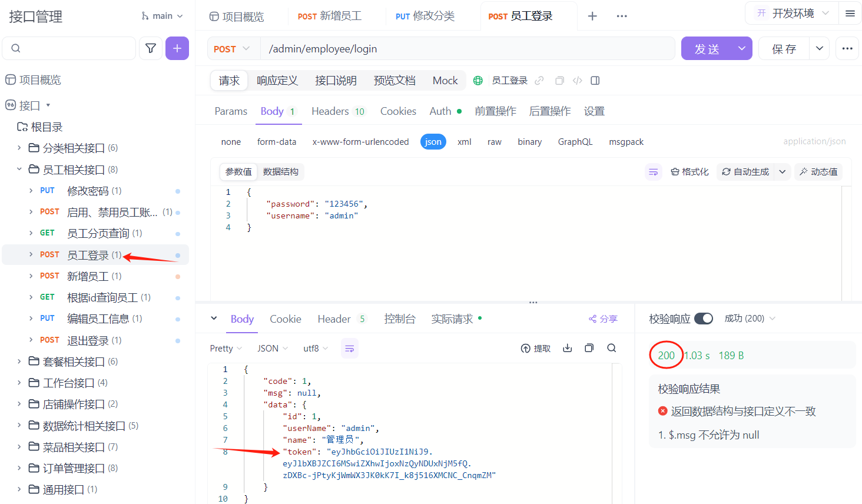Click the 发送 send button
The height and width of the screenshot is (504, 862).
click(x=707, y=48)
